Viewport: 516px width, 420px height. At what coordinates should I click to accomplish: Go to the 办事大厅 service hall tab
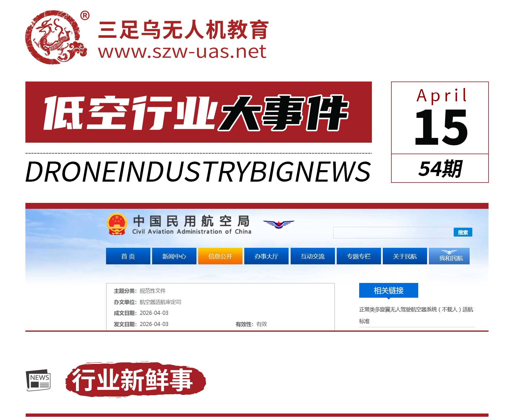click(x=266, y=256)
